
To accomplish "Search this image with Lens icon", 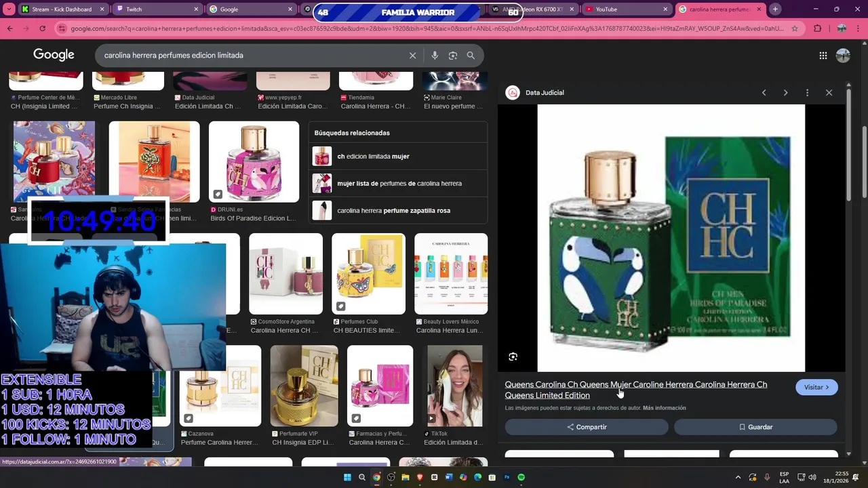I will click(x=513, y=357).
